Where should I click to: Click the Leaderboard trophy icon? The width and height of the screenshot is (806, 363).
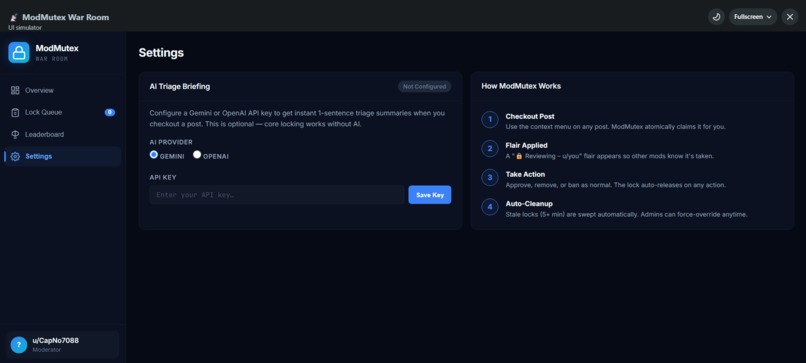[15, 135]
